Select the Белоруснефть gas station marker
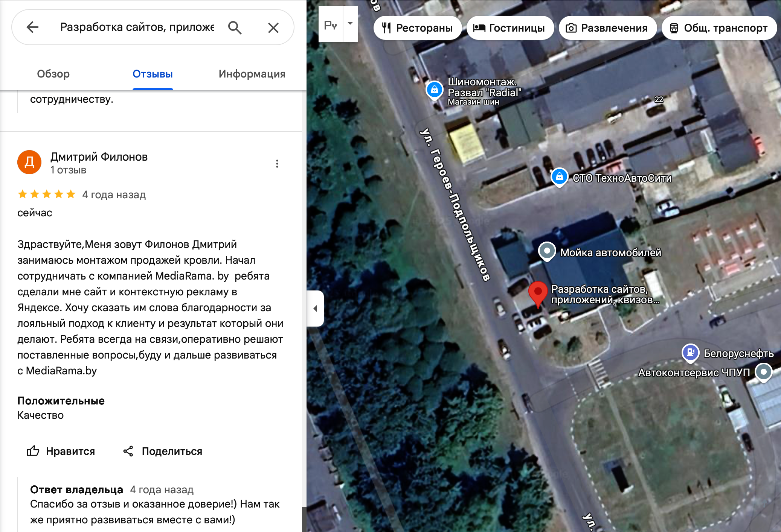 tap(690, 353)
